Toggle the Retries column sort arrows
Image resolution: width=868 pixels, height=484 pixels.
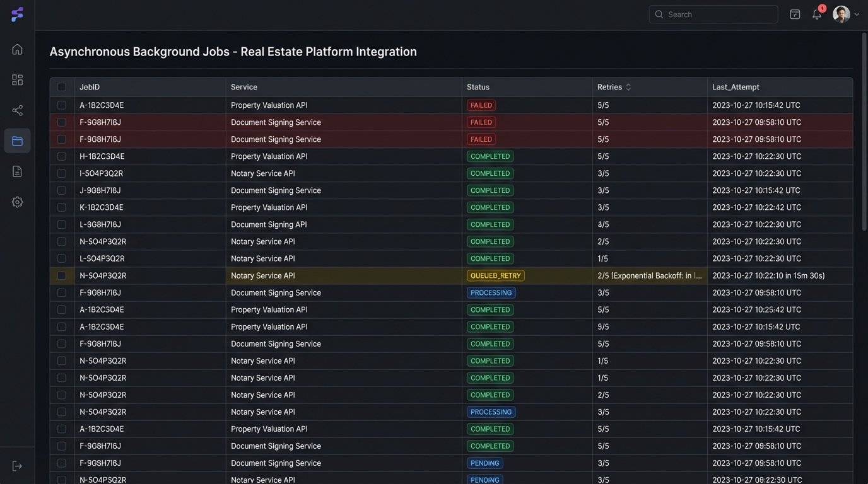click(x=628, y=86)
